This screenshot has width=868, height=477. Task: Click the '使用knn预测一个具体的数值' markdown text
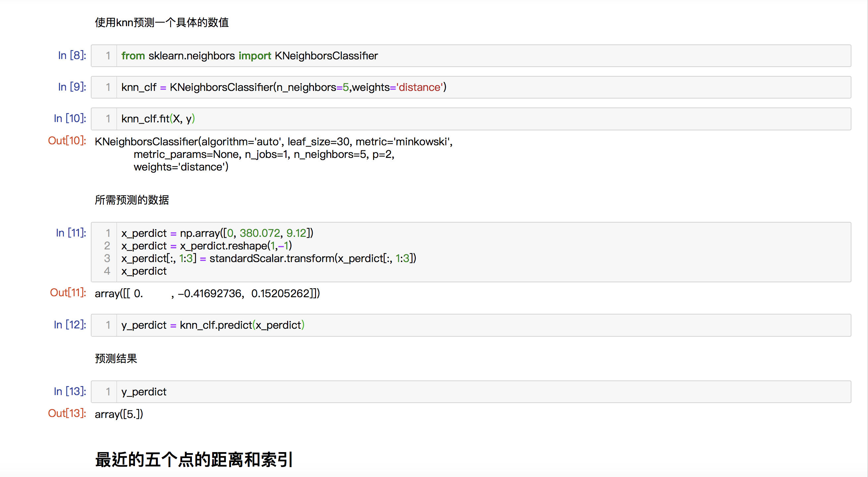click(162, 23)
